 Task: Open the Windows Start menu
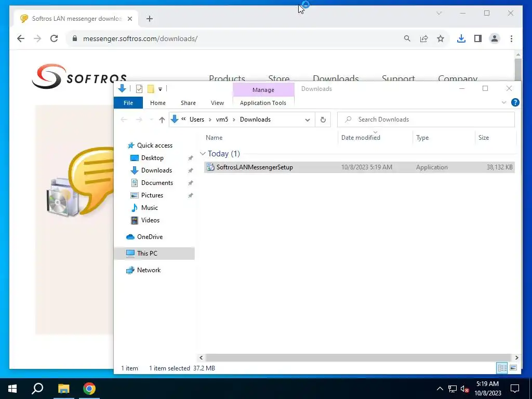click(12, 389)
